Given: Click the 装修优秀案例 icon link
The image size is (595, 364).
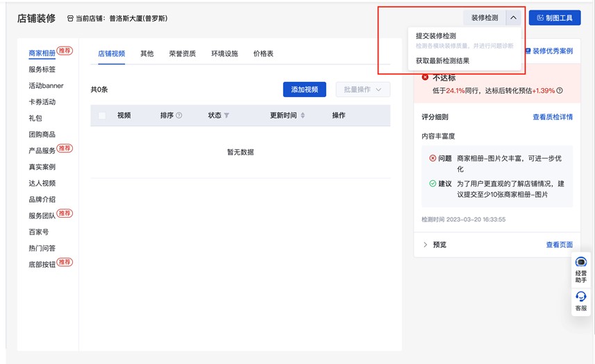Looking at the screenshot, I should tap(528, 51).
